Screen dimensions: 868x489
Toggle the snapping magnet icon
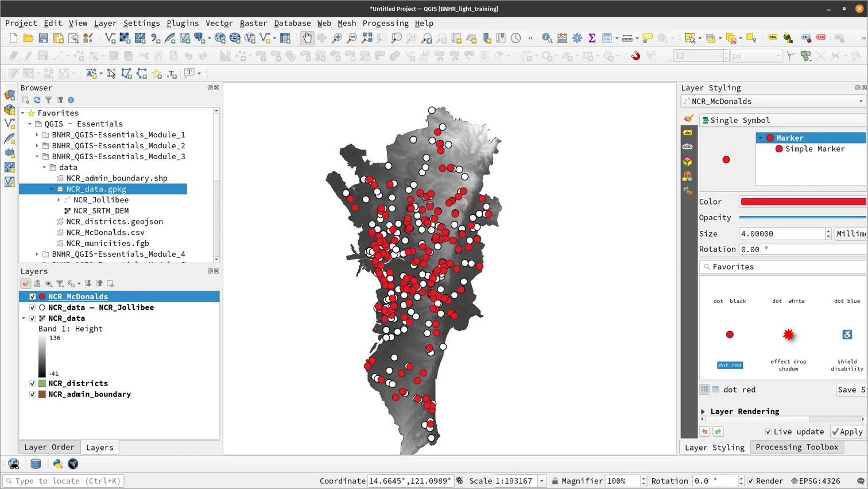pos(635,56)
